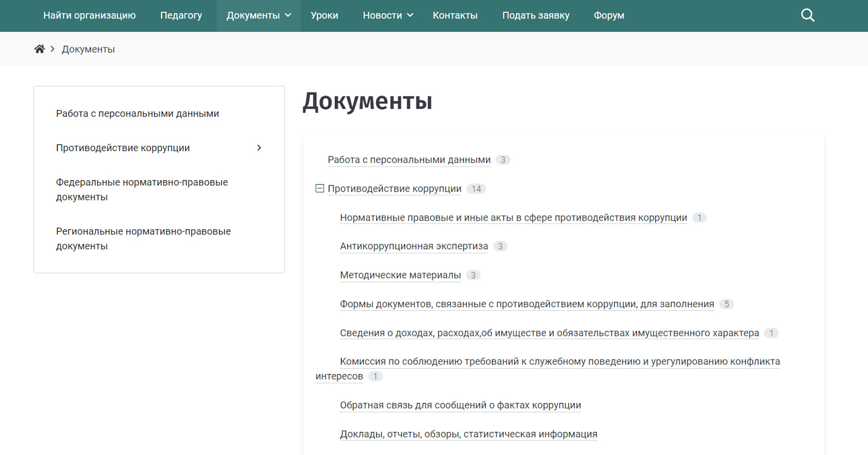Open sidebar Федеральные нормативно-правовые документы
This screenshot has height=455, width=868.
pos(142,189)
